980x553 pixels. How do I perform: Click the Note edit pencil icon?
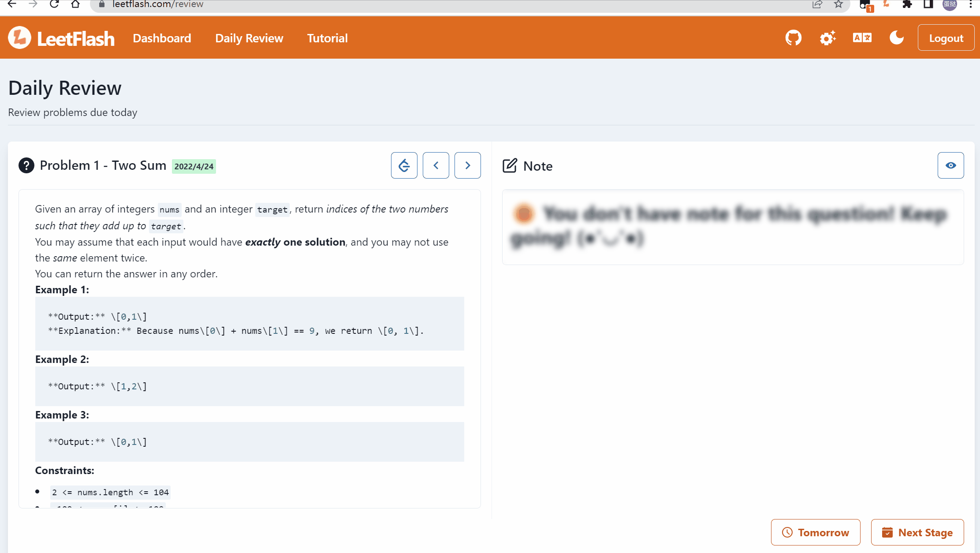[510, 166]
